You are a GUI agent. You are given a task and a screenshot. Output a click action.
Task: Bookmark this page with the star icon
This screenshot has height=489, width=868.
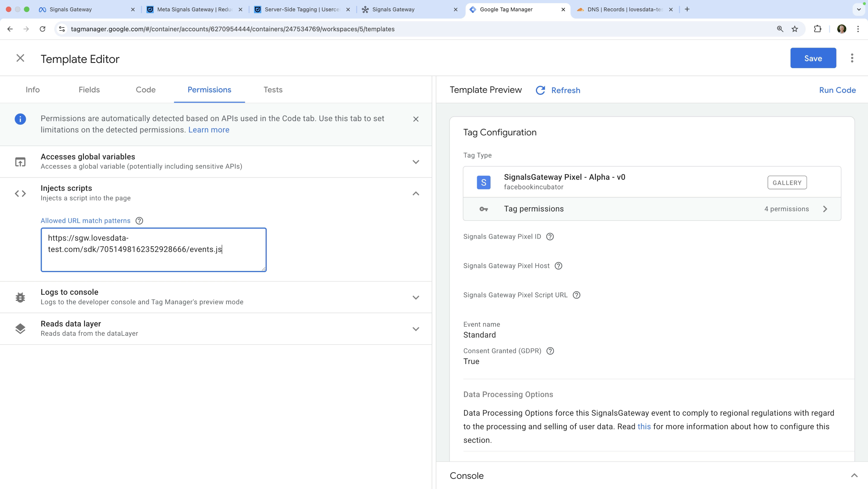coord(795,29)
